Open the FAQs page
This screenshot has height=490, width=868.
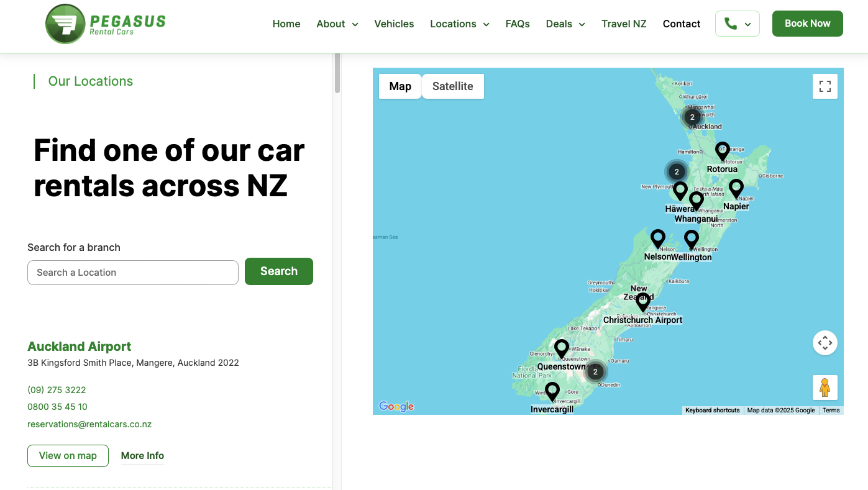coord(518,24)
